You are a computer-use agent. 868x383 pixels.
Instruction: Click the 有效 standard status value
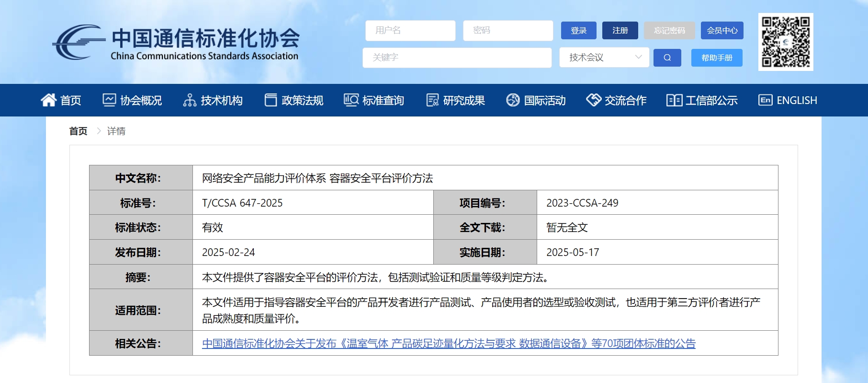213,227
